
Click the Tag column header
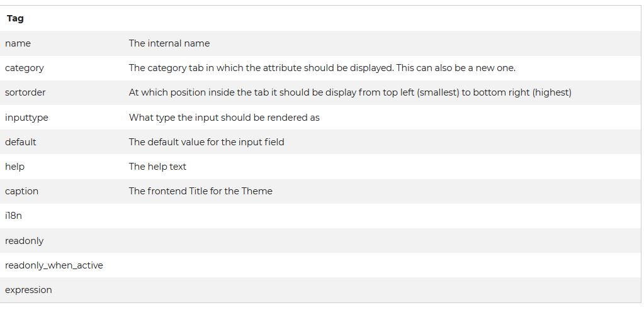click(15, 18)
